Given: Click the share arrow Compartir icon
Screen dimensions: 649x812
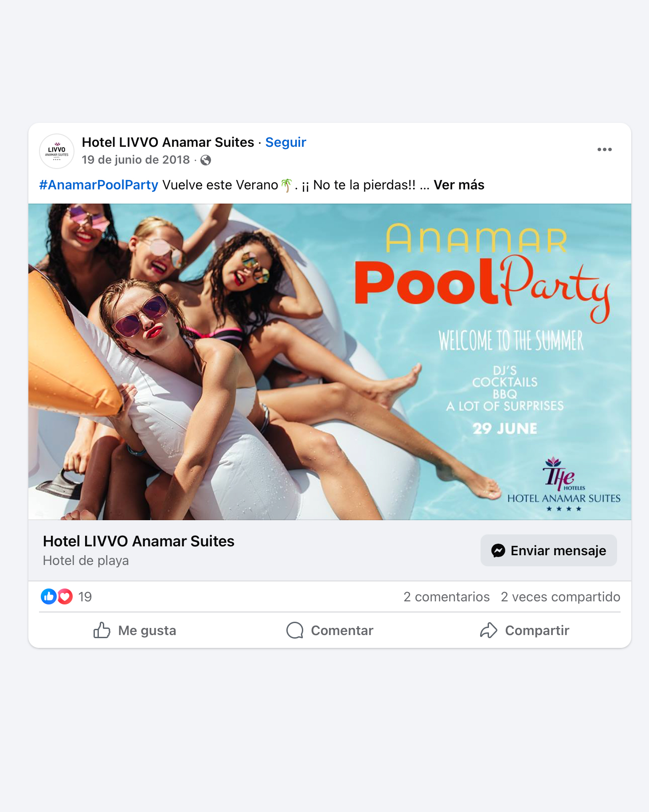Looking at the screenshot, I should (489, 630).
